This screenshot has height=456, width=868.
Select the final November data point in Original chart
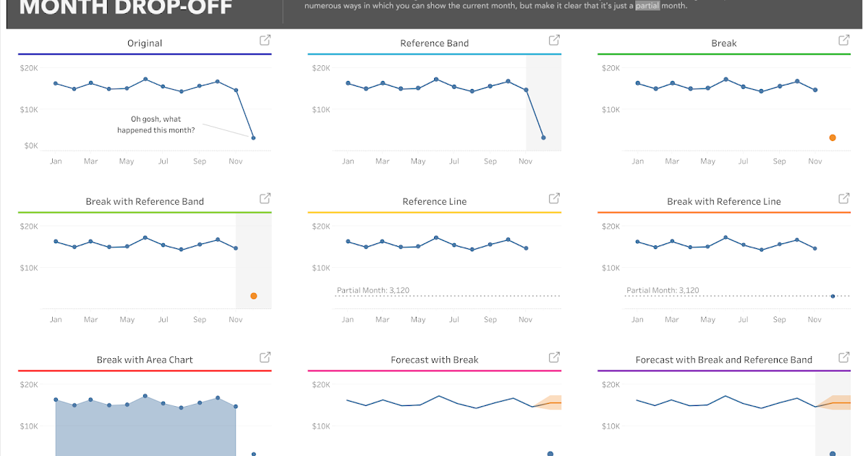(x=252, y=137)
